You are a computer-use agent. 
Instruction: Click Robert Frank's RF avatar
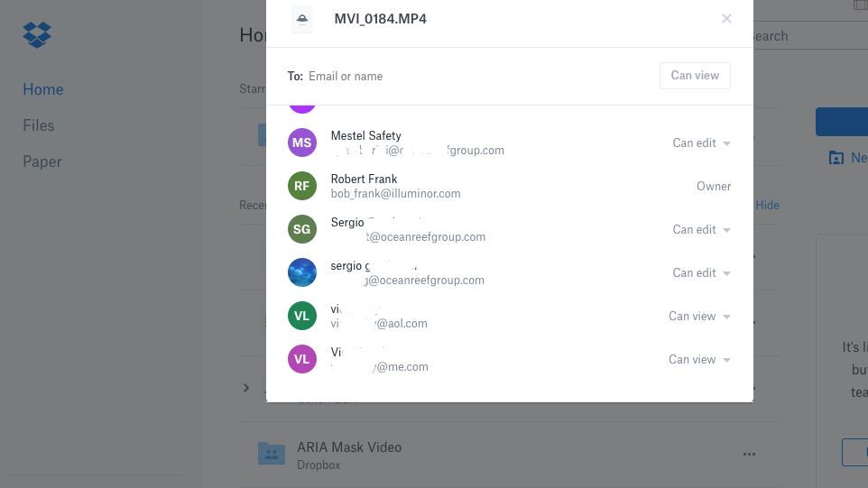302,186
